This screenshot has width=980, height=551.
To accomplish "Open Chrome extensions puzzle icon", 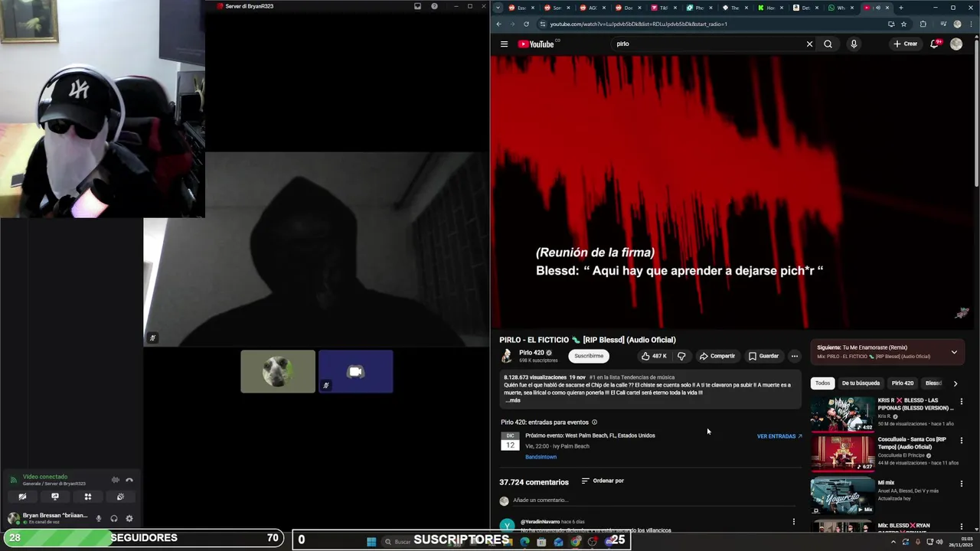I will 923,24.
